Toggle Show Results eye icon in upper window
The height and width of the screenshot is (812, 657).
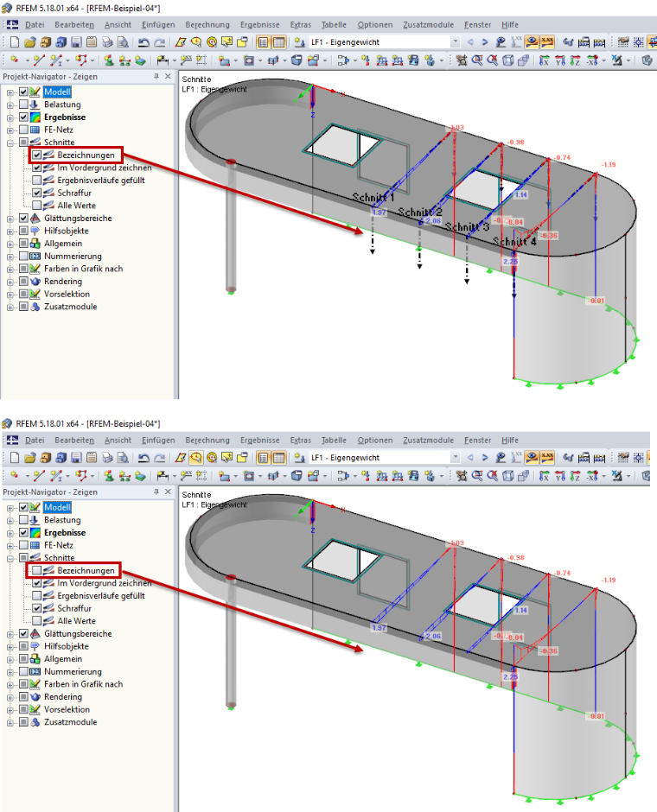532,42
